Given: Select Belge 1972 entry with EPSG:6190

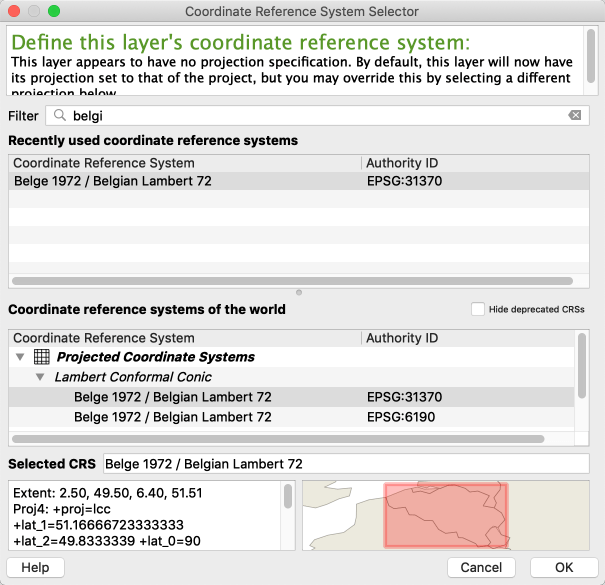Looking at the screenshot, I should (x=172, y=417).
